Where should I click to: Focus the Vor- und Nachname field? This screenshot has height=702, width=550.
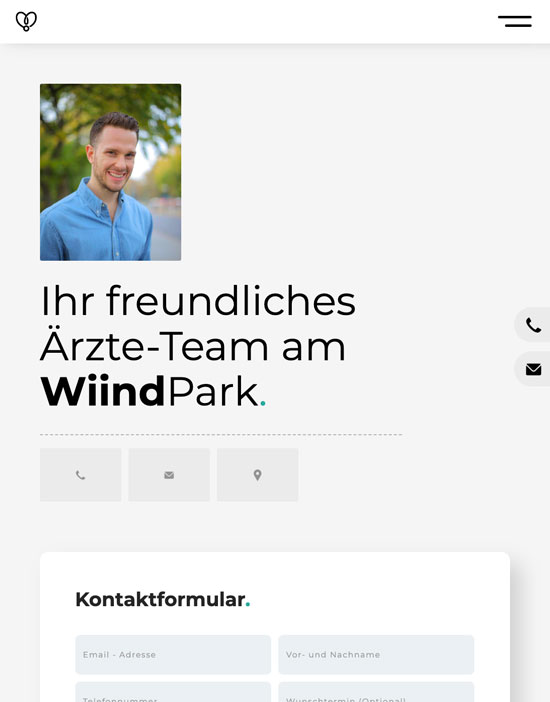pos(376,655)
